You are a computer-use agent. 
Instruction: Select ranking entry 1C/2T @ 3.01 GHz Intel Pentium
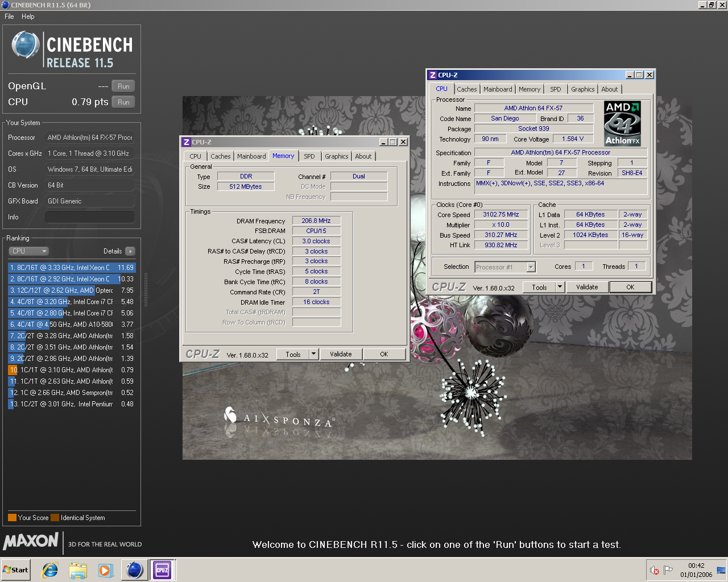(x=72, y=404)
